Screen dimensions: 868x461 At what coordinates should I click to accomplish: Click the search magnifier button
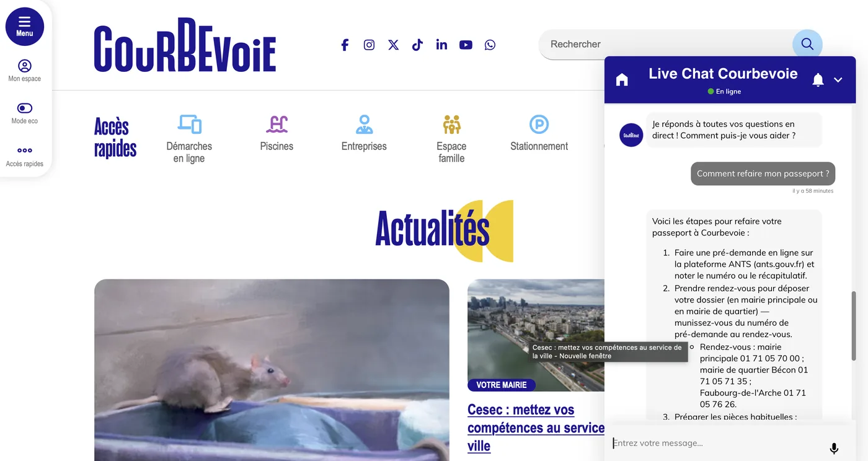(x=807, y=44)
